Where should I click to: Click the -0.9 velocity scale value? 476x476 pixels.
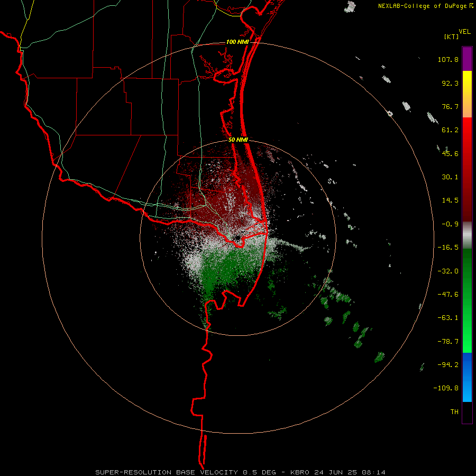(x=450, y=224)
